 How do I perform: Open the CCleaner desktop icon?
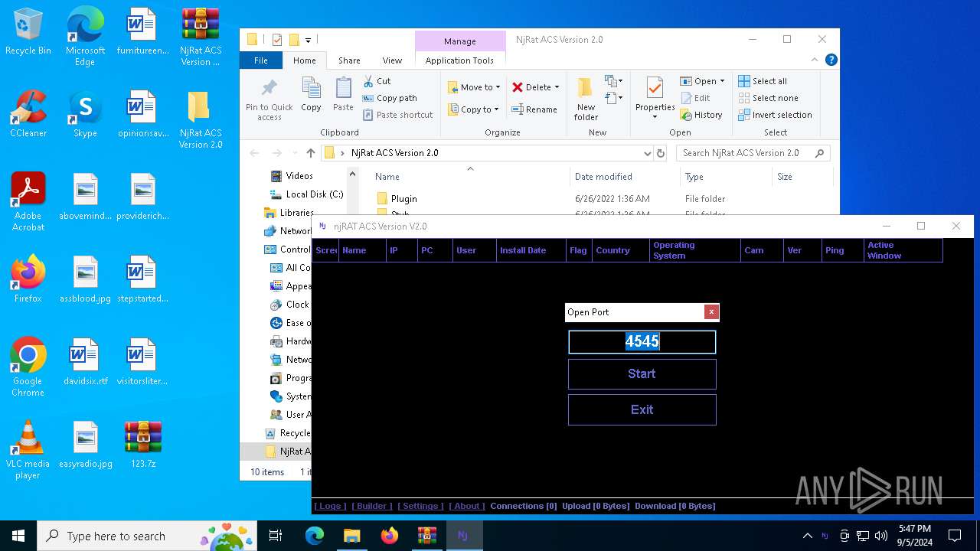point(28,114)
